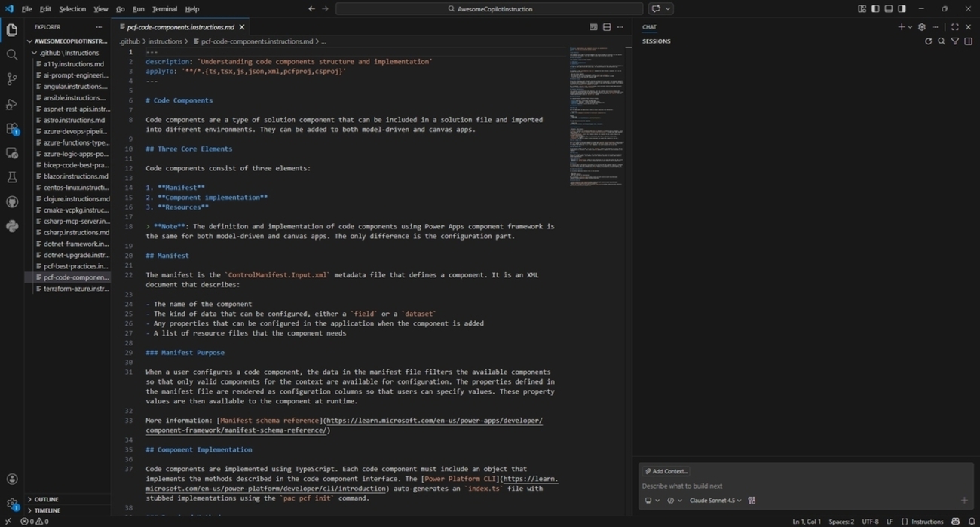Screen dimensions: 980x527
Task: Open the Search view in the activity bar
Action: 12,54
